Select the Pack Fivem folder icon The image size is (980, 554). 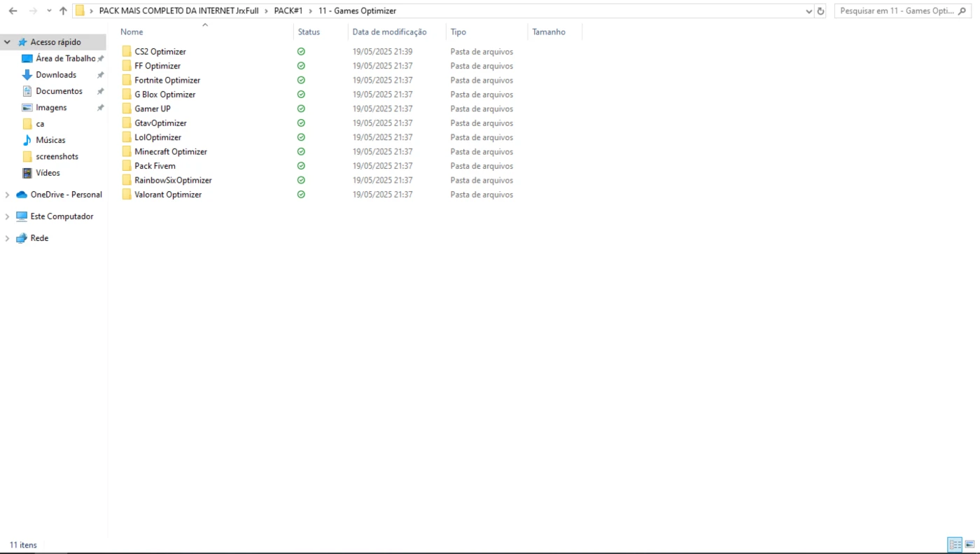[127, 166]
